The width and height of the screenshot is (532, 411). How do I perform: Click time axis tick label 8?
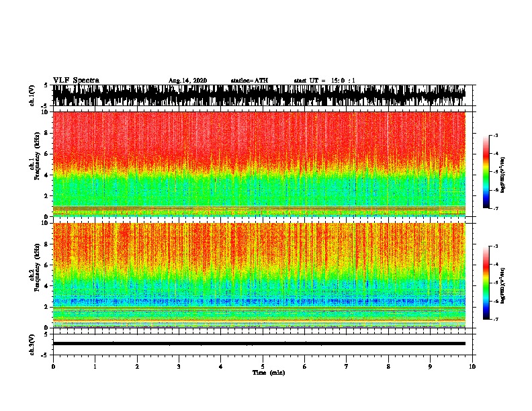[x=388, y=367]
